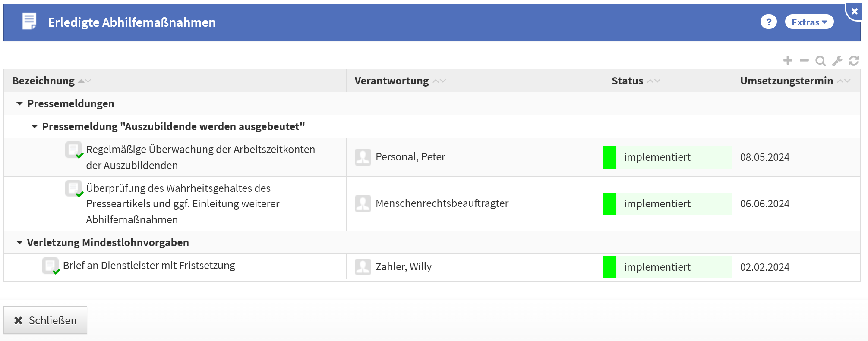Sort by the Status column header
The image size is (868, 341).
tap(627, 81)
